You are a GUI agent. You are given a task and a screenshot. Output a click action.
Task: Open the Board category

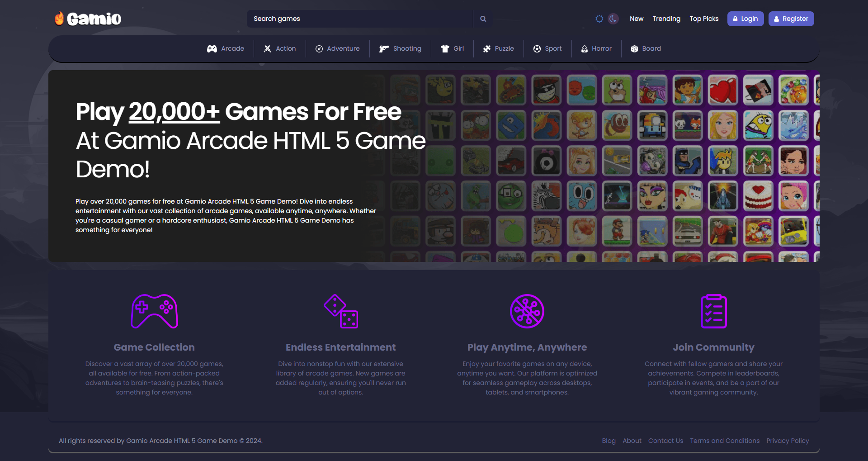[646, 48]
